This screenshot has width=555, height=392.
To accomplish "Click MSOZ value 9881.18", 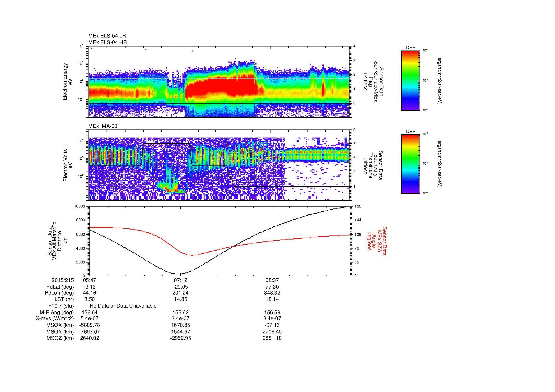I will pyautogui.click(x=272, y=338).
